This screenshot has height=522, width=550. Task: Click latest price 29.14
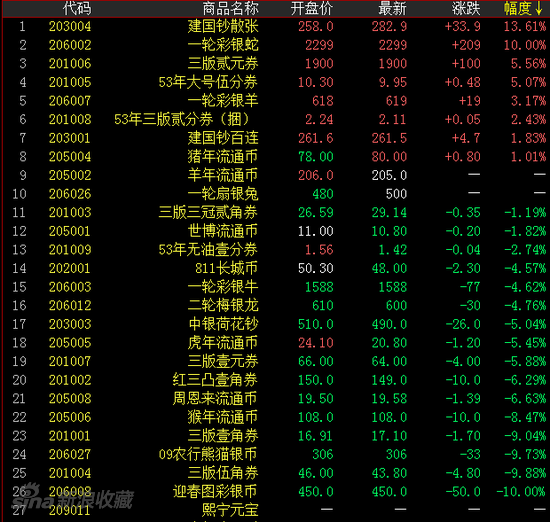tap(389, 213)
